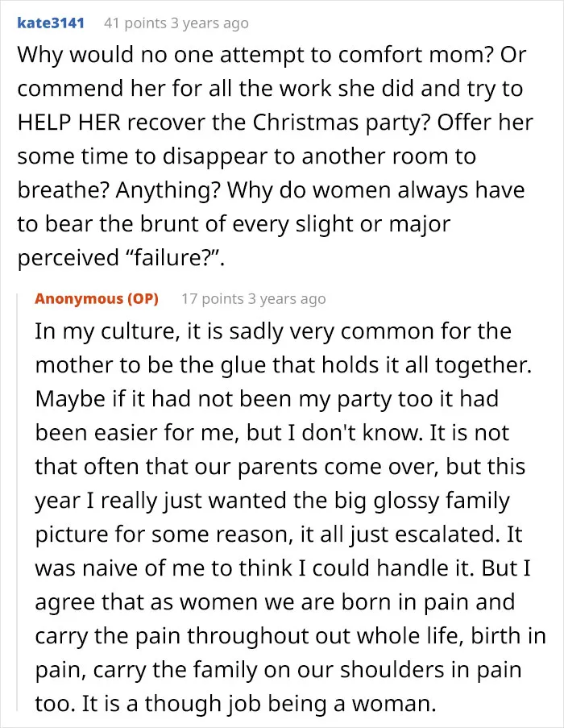
Task: Click the line "some time to disappear to another room"
Action: (247, 156)
